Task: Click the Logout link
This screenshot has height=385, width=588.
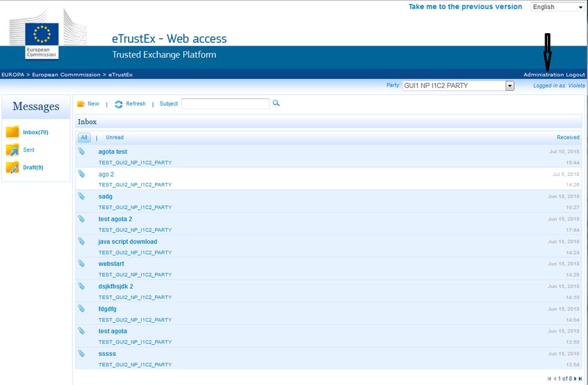Action: pyautogui.click(x=576, y=75)
